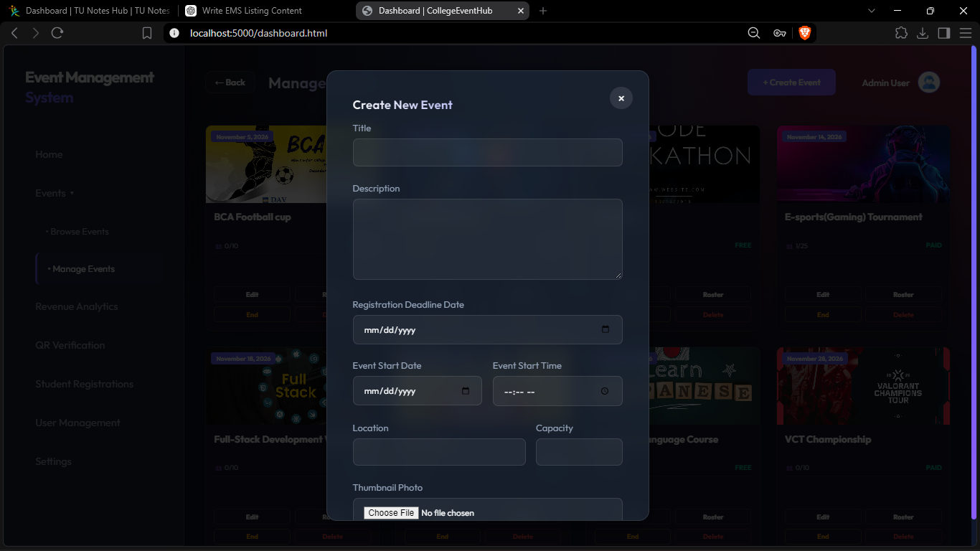The width and height of the screenshot is (980, 551).
Task: Bookmark this page in address bar
Action: 147,33
